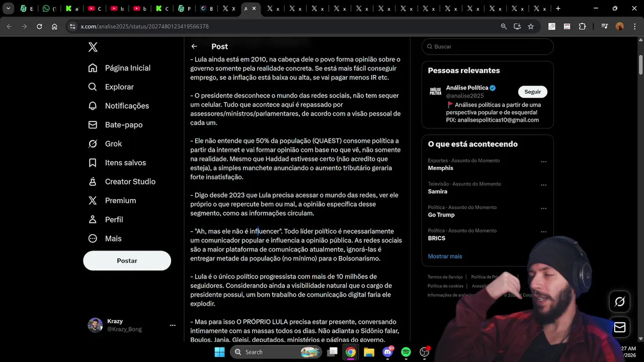Open Notificações
644x362 pixels.
118,106
